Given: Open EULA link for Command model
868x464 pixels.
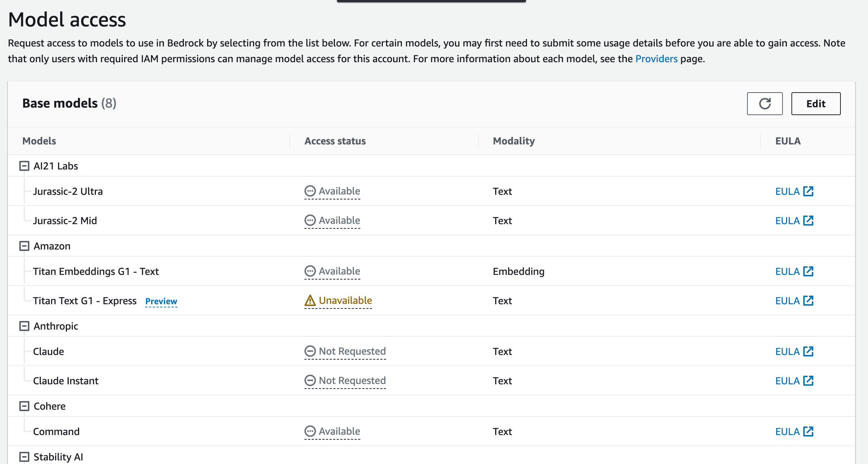Looking at the screenshot, I should 794,431.
